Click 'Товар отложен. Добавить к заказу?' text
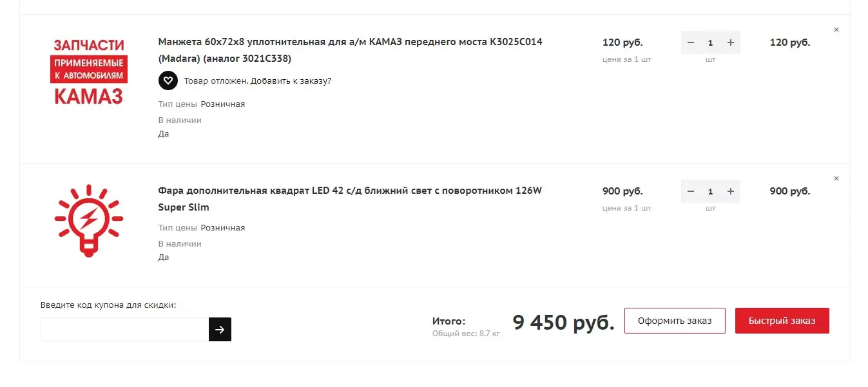 [x=257, y=80]
